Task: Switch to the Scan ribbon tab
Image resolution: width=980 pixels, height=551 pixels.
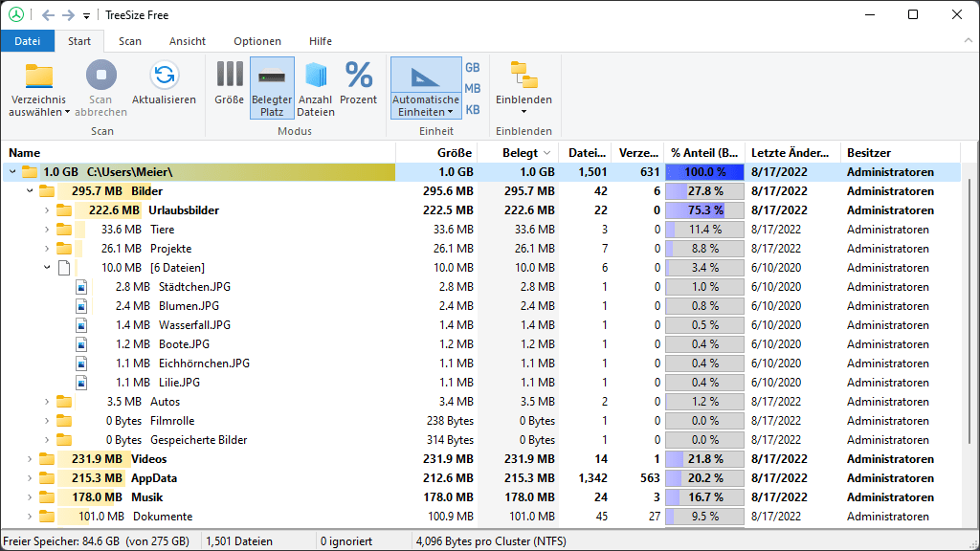Action: [130, 41]
